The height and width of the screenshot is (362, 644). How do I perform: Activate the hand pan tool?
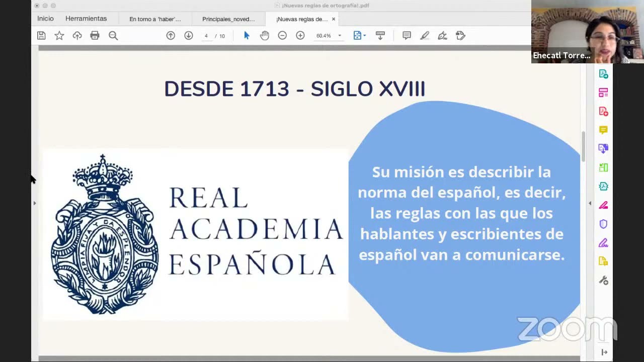(265, 36)
